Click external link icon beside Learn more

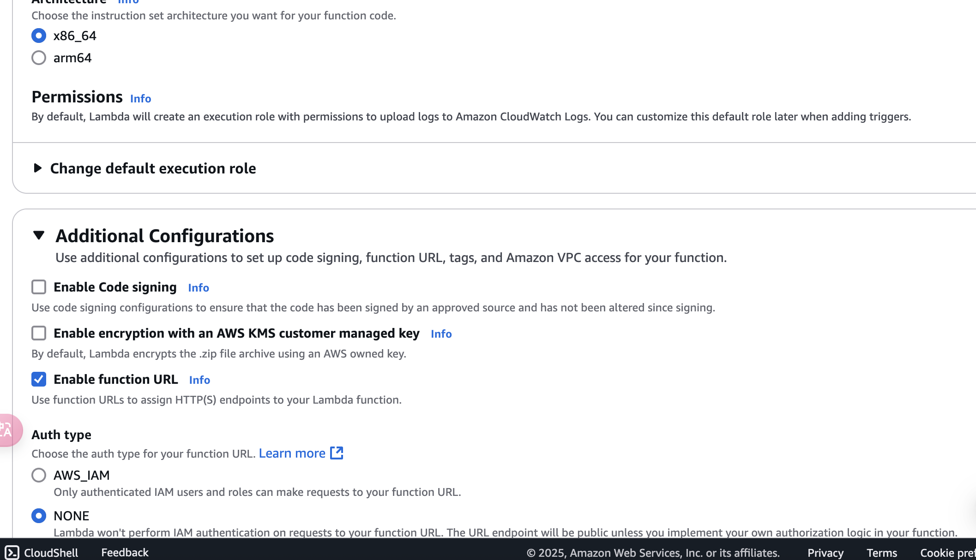tap(337, 453)
